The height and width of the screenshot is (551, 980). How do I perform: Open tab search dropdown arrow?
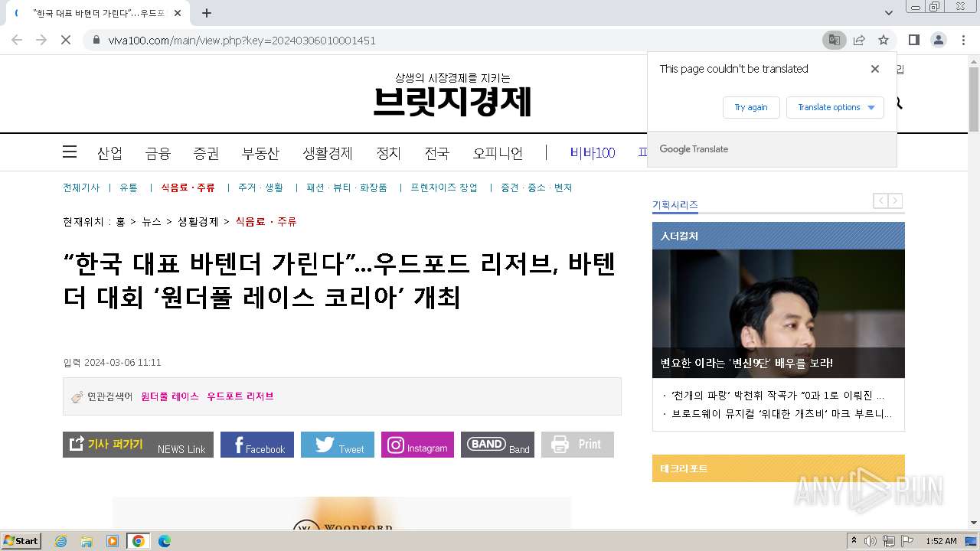pos(889,13)
